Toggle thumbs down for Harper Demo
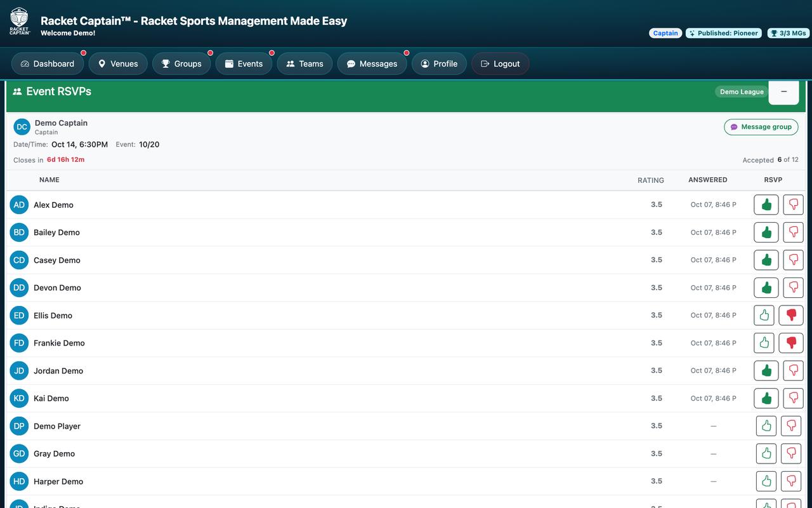The width and height of the screenshot is (812, 508). point(791,481)
